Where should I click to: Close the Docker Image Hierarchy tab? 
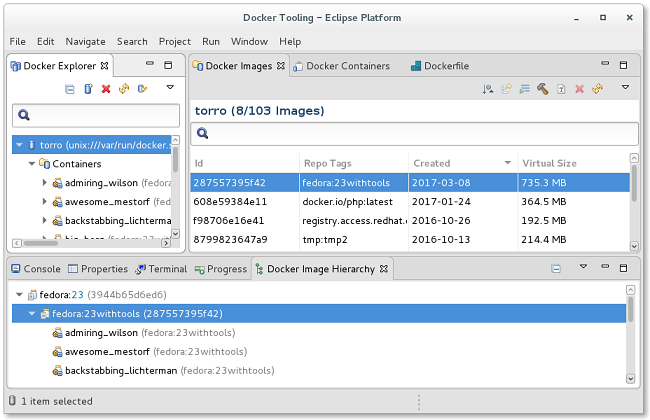click(384, 269)
